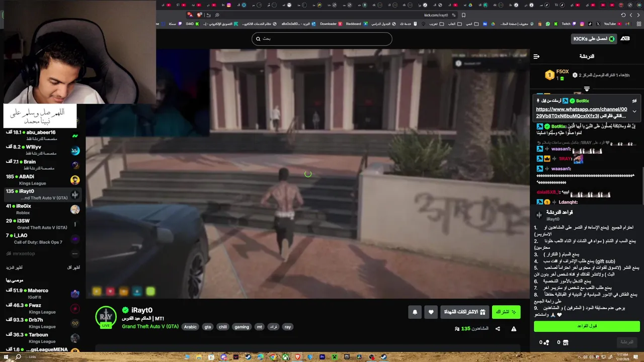Click the show less link in the sidebar

pyautogui.click(x=73, y=267)
